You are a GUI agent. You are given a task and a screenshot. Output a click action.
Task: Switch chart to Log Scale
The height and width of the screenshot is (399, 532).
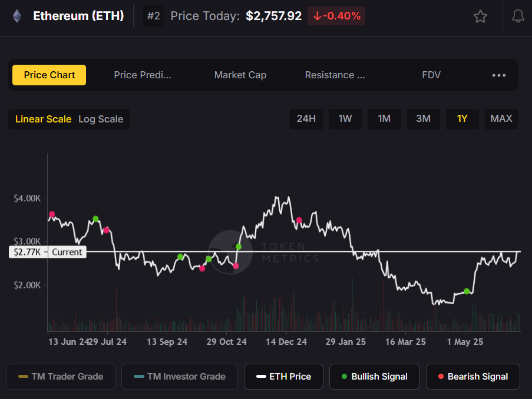[101, 119]
